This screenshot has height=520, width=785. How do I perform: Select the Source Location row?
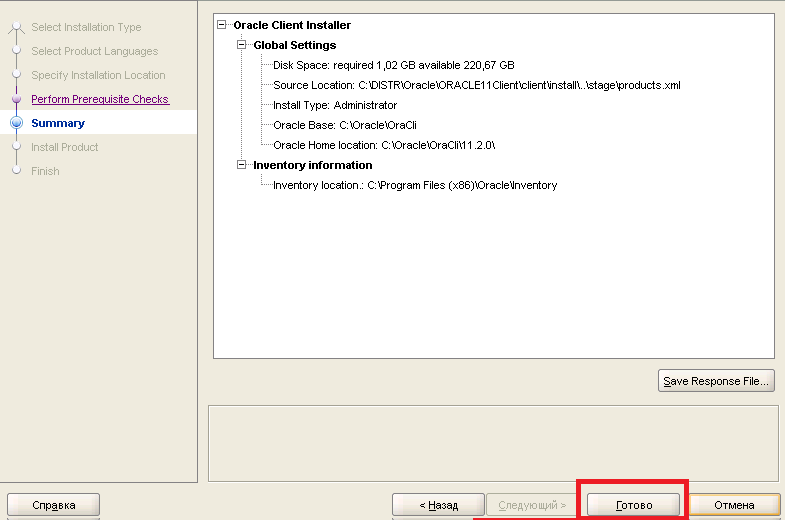click(477, 85)
